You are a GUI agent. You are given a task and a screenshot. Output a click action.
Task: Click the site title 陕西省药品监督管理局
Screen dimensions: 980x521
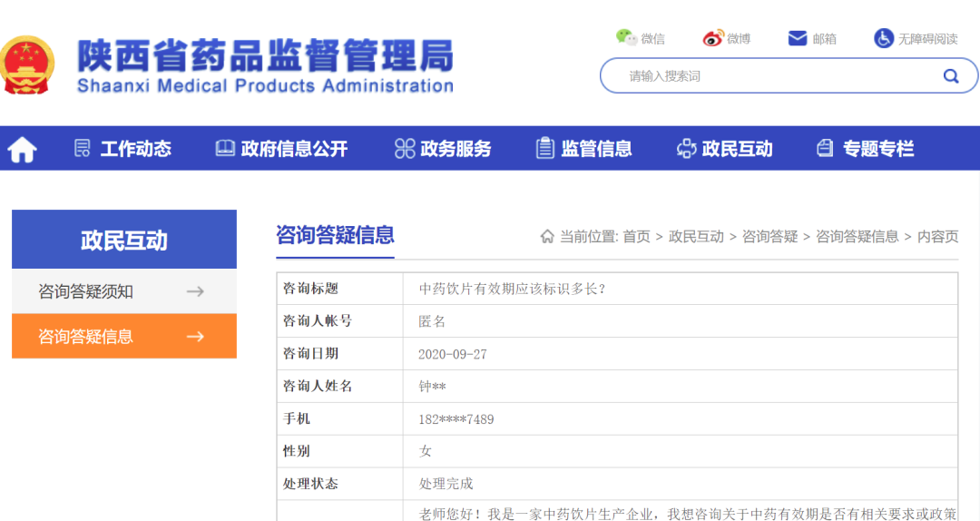(266, 55)
